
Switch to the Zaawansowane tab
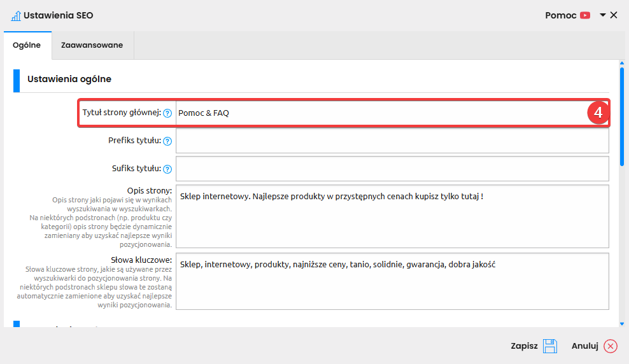(92, 45)
